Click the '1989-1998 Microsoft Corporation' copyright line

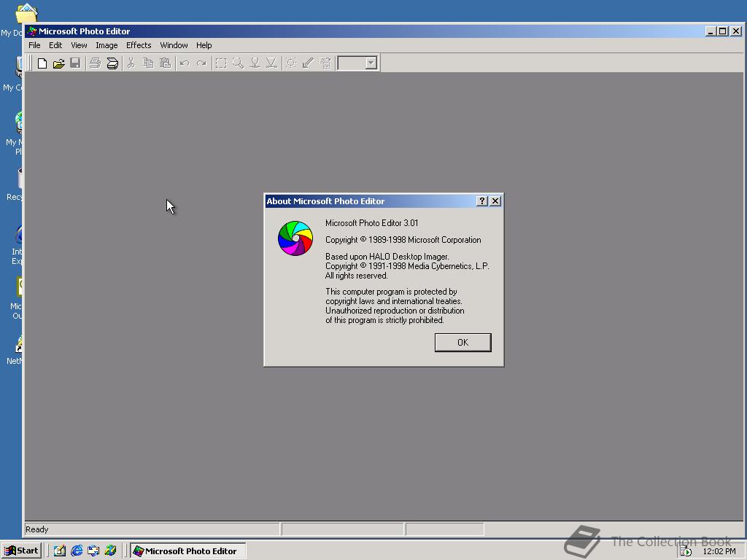pyautogui.click(x=403, y=240)
